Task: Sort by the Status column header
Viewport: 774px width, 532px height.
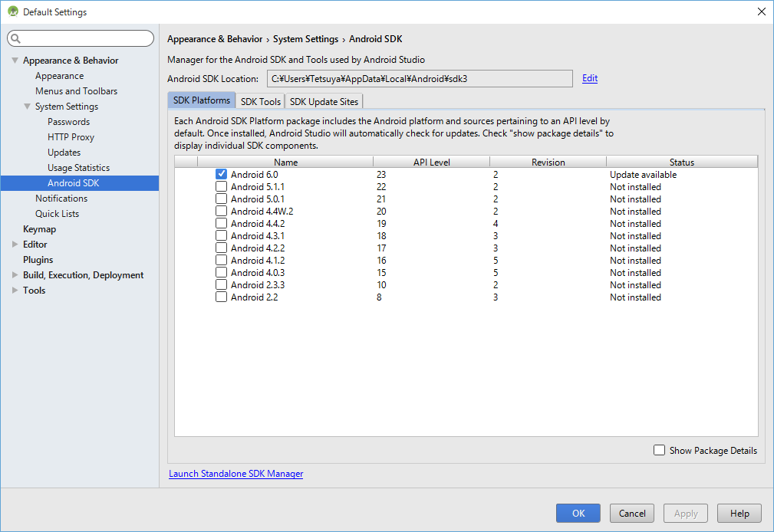Action: tap(682, 162)
